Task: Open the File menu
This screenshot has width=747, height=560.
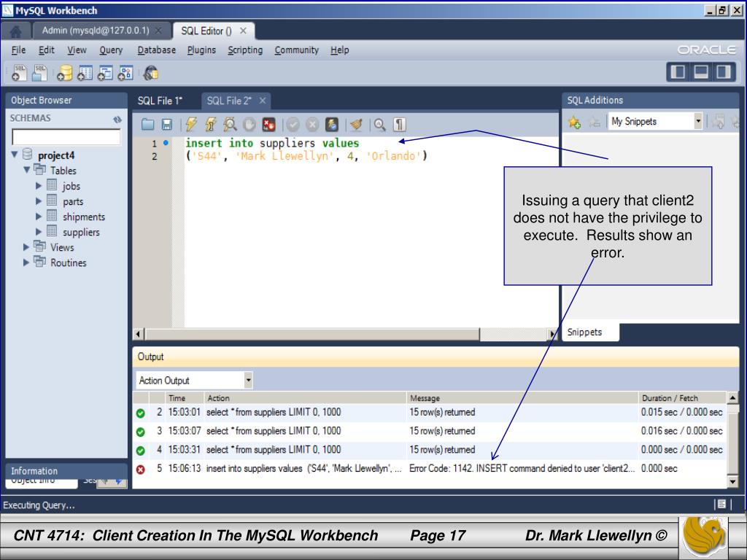Action: tap(18, 50)
